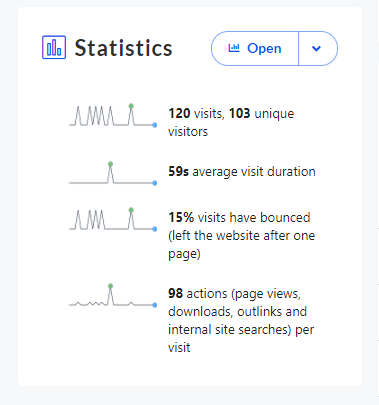Open the Statistics report
Image resolution: width=379 pixels, height=405 pixels.
coord(255,48)
